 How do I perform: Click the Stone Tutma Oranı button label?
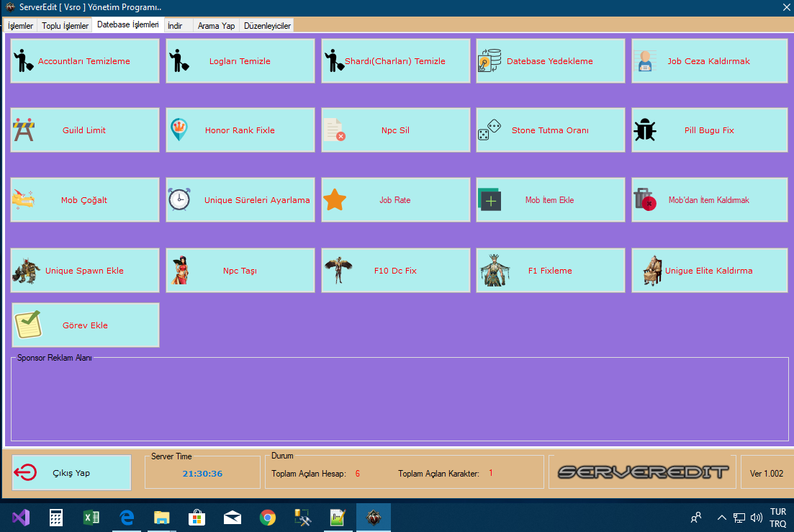coord(550,130)
